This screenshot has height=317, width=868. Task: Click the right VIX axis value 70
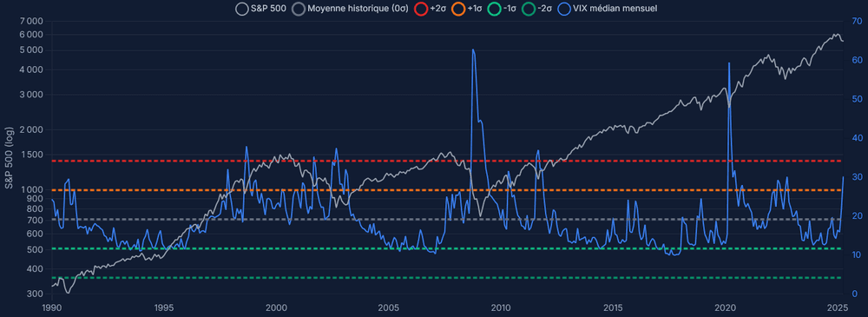[856, 21]
